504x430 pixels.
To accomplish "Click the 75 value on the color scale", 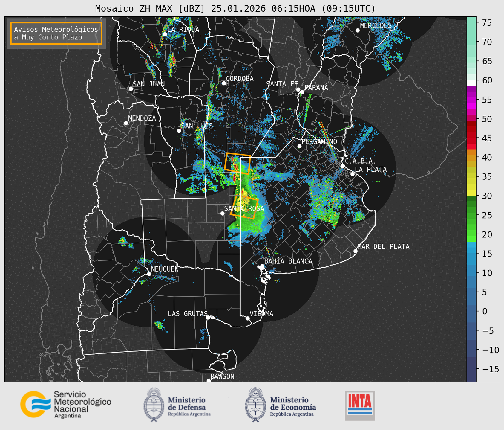I will [487, 23].
